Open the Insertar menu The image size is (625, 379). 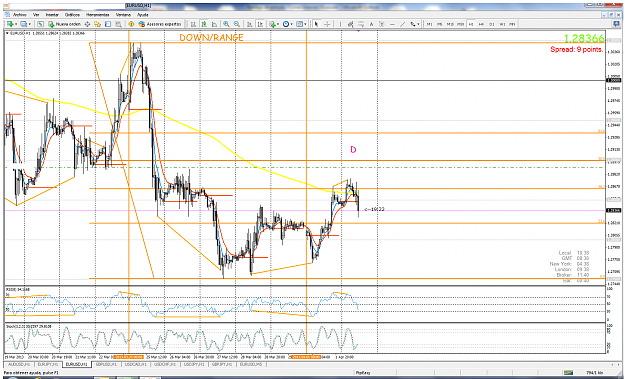[52, 14]
